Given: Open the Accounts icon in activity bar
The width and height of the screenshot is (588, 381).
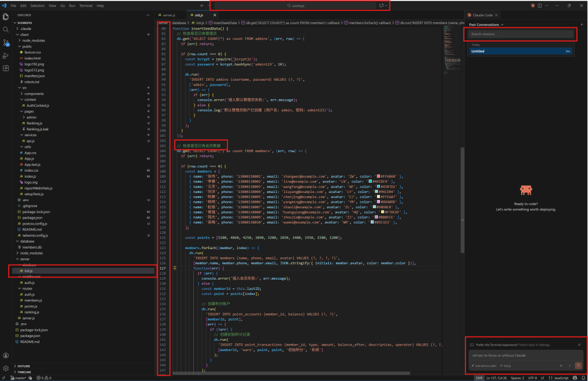Looking at the screenshot, I should (6, 355).
